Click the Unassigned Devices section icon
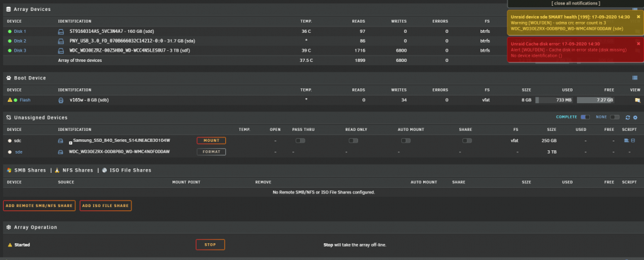Image resolution: width=644 pixels, height=260 pixels. [8, 117]
